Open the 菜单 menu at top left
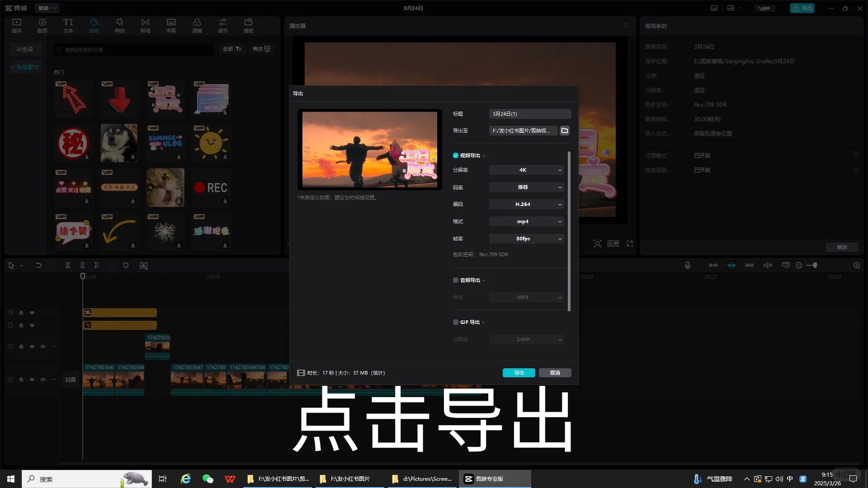The height and width of the screenshot is (488, 868). coord(47,8)
